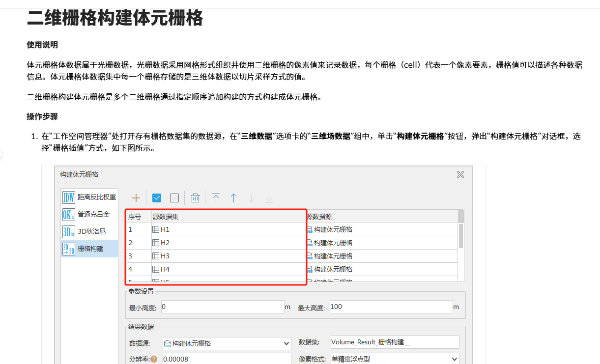The height and width of the screenshot is (364, 600).
Task: Click the move up arrow icon
Action: (x=233, y=198)
